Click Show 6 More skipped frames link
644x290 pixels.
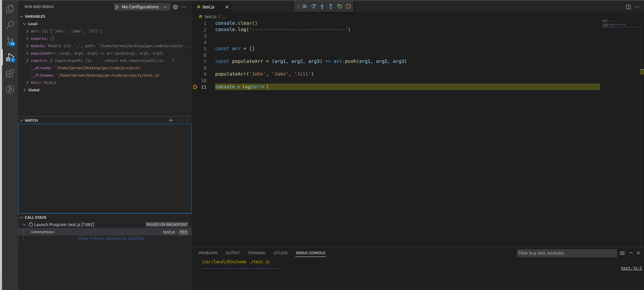tap(111, 238)
